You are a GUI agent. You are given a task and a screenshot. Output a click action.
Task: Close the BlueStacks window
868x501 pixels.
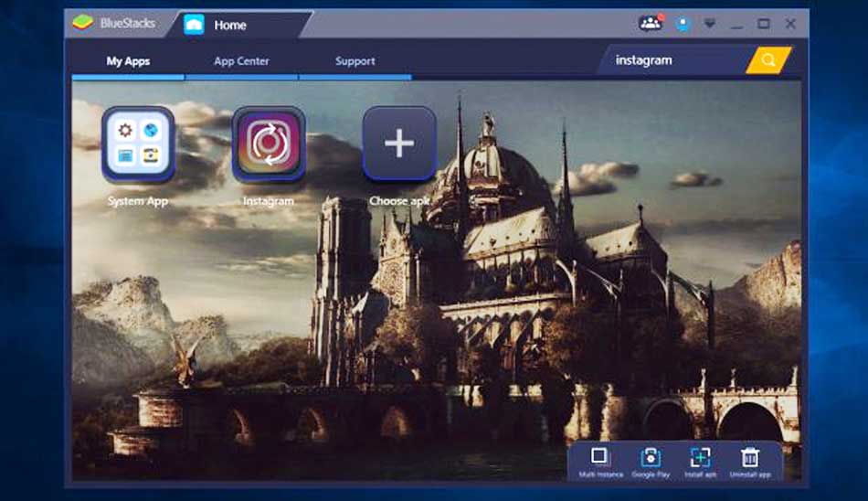click(790, 24)
